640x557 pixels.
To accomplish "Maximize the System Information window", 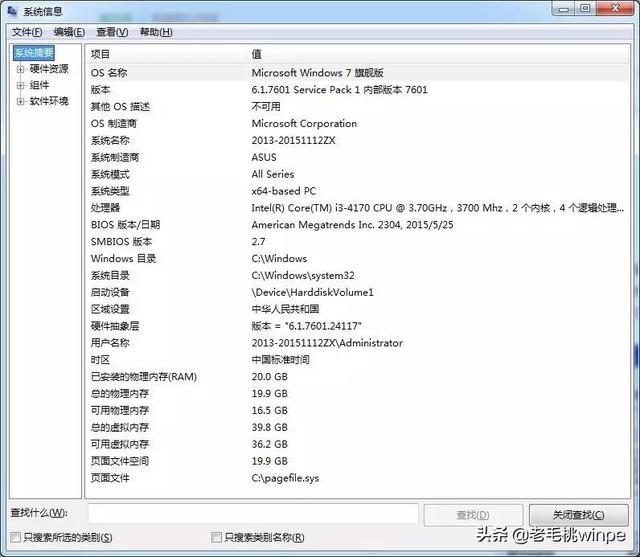I will 586,9.
